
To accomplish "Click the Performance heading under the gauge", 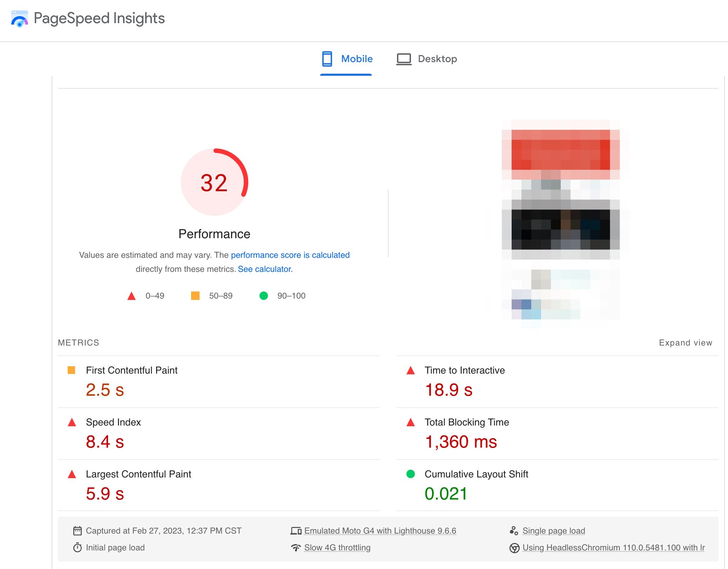I will (x=214, y=234).
